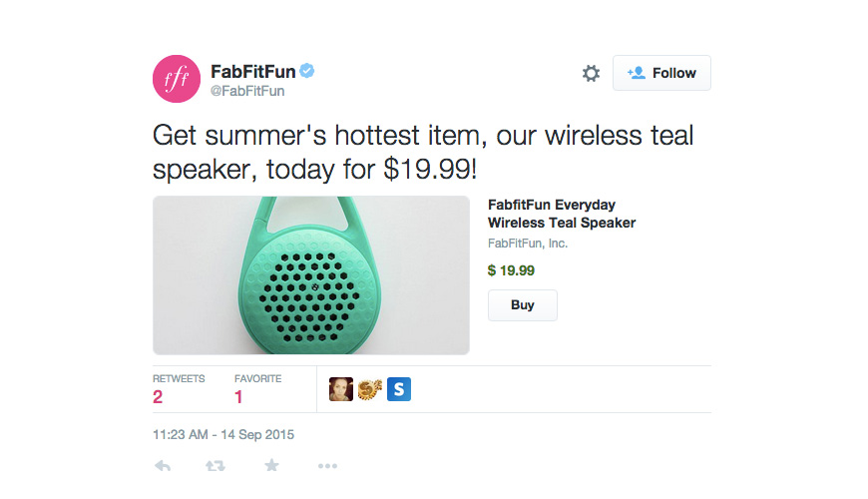Open the tweet settings gear icon
The image size is (868, 499).
591,73
